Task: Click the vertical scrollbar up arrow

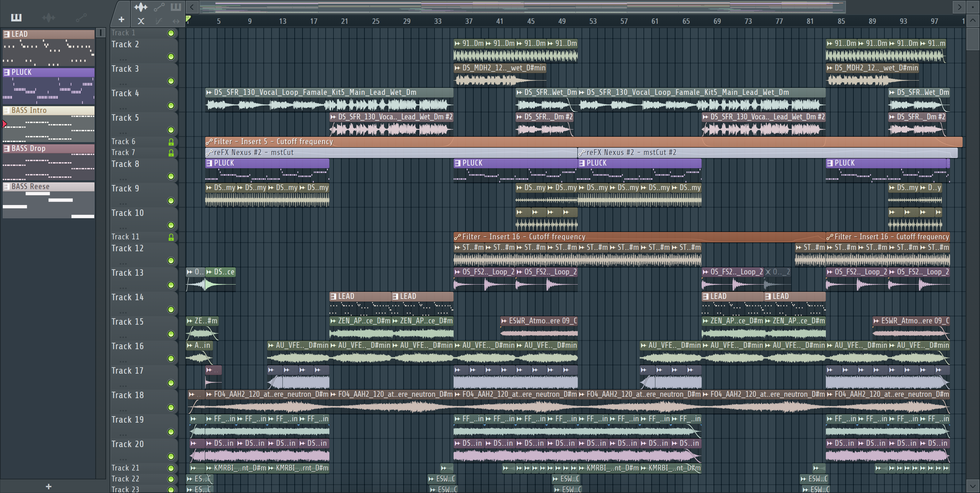Action: [973, 20]
